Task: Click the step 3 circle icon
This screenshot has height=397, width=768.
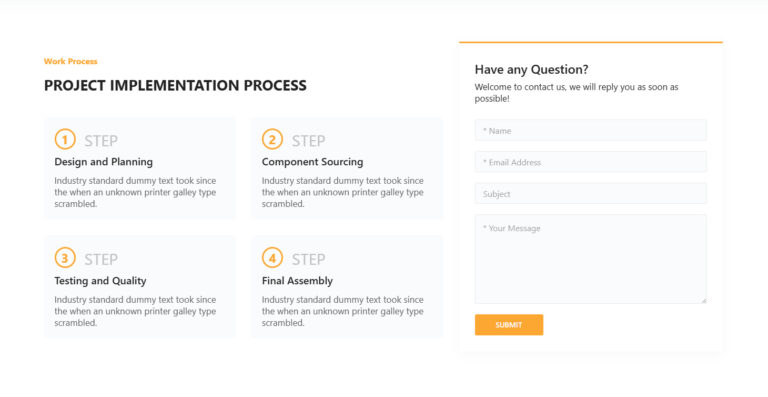Action: coord(65,258)
